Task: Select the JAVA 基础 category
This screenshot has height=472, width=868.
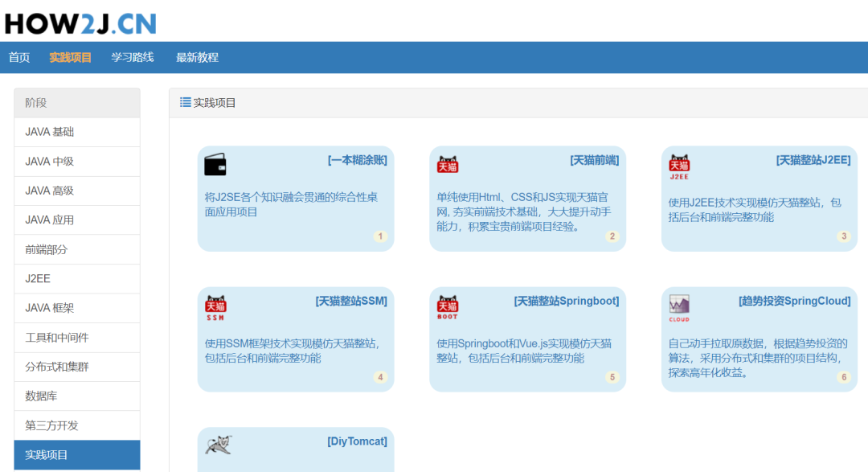Action: [x=51, y=131]
